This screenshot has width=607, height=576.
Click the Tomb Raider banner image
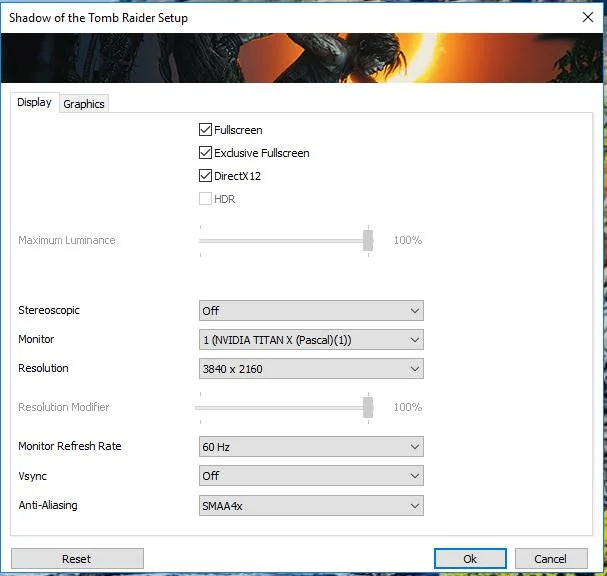point(302,58)
